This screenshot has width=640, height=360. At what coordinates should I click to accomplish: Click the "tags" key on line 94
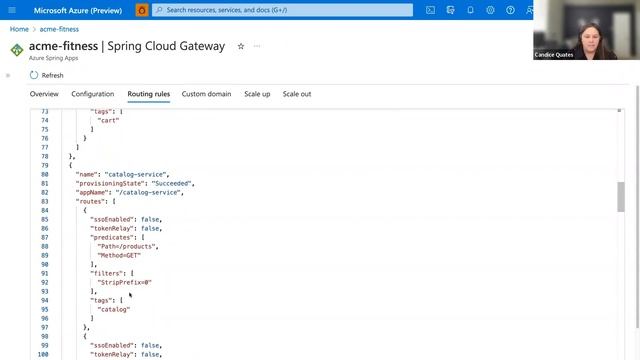(101, 300)
